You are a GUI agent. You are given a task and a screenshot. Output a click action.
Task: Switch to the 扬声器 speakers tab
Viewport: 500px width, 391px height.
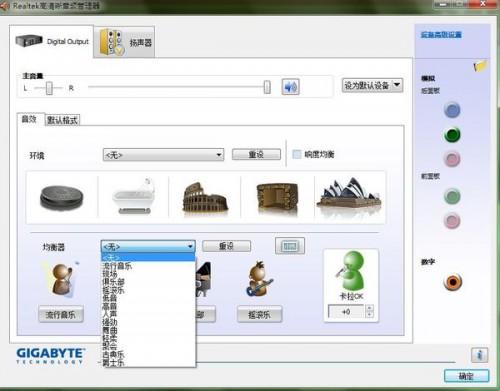pyautogui.click(x=125, y=42)
